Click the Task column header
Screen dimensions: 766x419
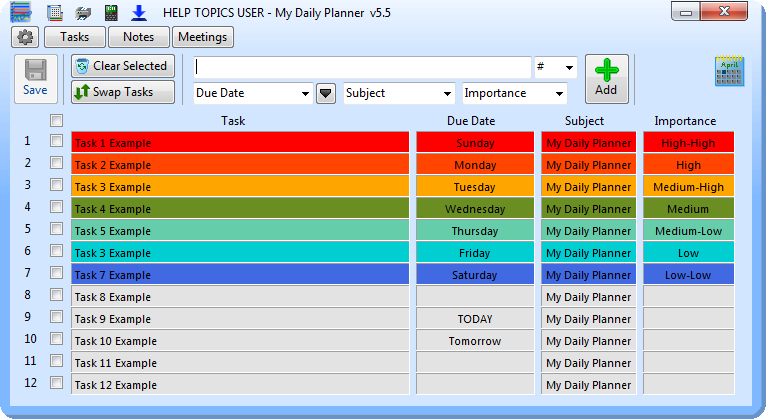233,121
